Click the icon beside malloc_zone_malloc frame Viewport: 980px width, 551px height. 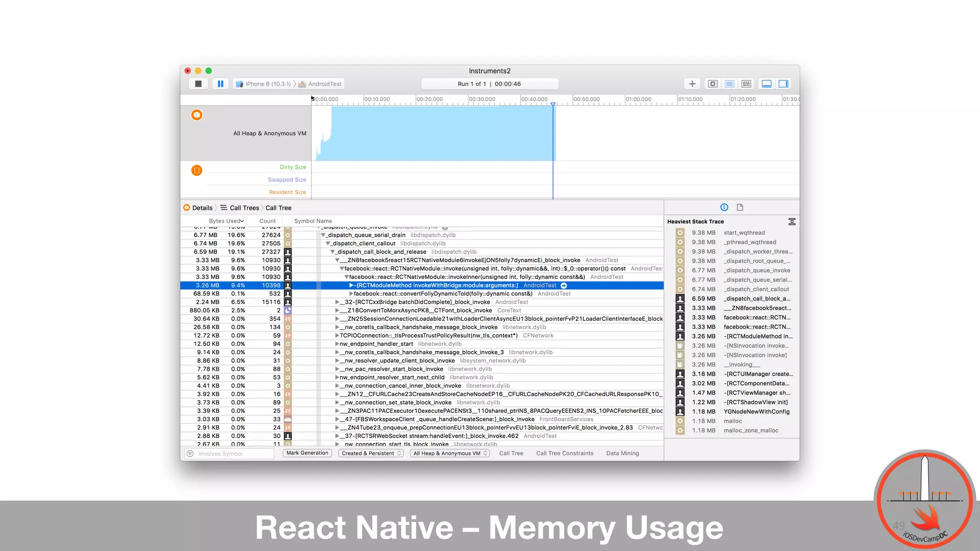click(x=679, y=430)
